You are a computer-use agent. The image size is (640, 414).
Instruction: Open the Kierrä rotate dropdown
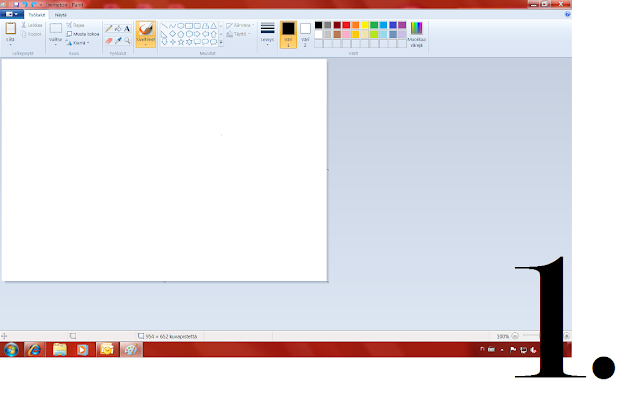tap(78, 43)
